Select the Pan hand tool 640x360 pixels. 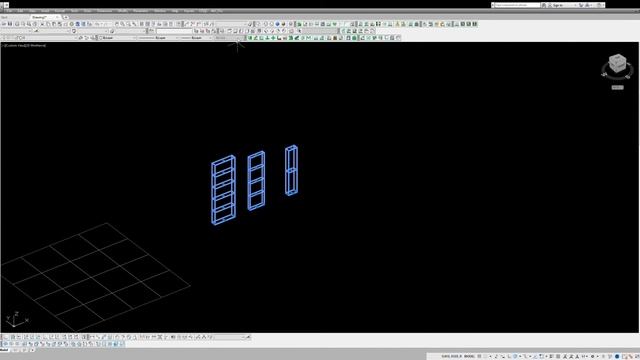117,24
